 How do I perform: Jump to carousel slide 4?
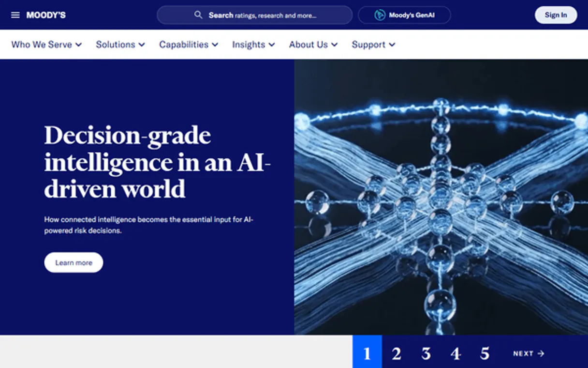tap(455, 353)
